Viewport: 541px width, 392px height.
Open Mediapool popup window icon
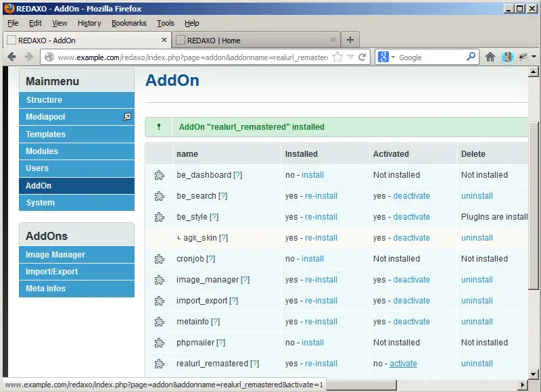127,117
